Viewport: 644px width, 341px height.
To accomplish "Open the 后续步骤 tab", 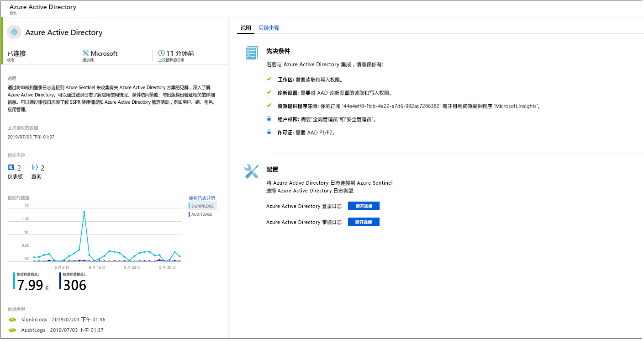I will click(x=269, y=28).
